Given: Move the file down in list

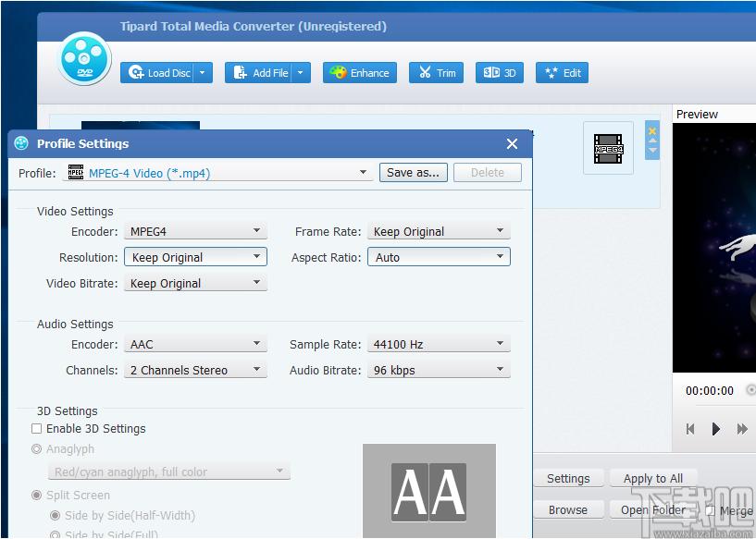Looking at the screenshot, I should [652, 151].
